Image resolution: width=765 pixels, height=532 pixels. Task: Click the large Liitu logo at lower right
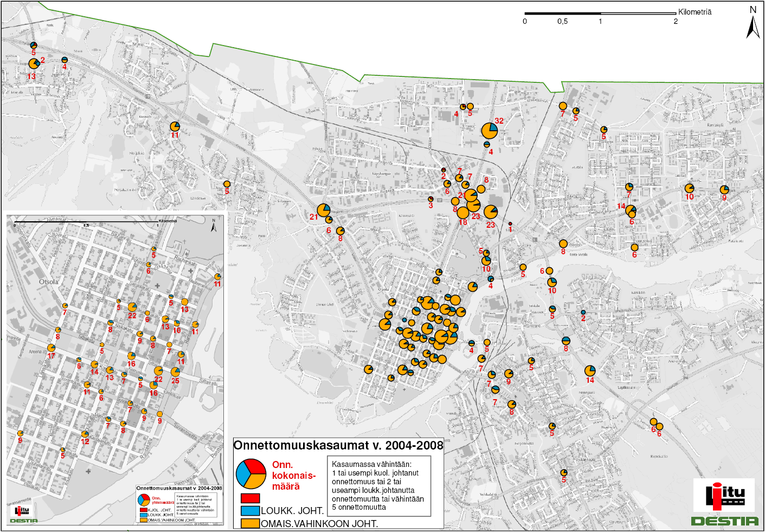click(x=725, y=496)
